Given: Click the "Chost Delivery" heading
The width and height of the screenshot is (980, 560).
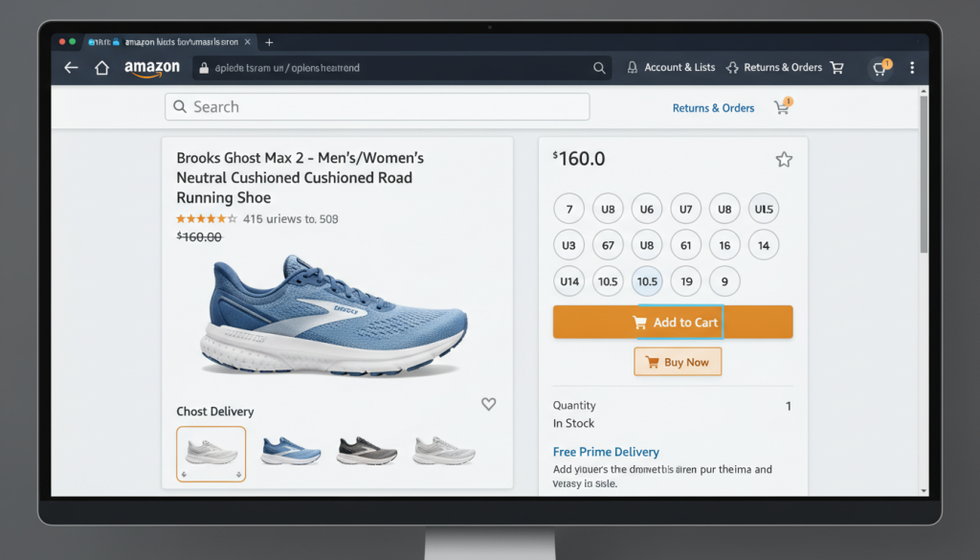Looking at the screenshot, I should 215,412.
